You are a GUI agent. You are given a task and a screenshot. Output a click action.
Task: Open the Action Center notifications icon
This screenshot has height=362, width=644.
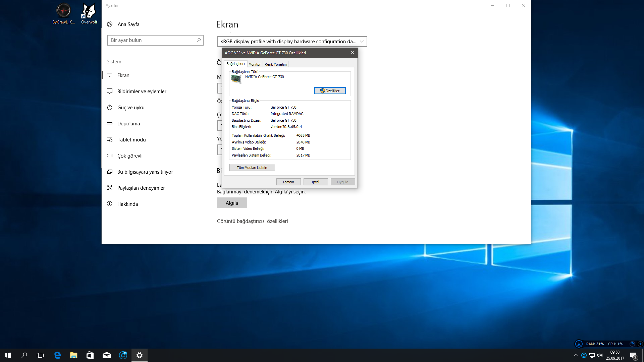pos(633,356)
